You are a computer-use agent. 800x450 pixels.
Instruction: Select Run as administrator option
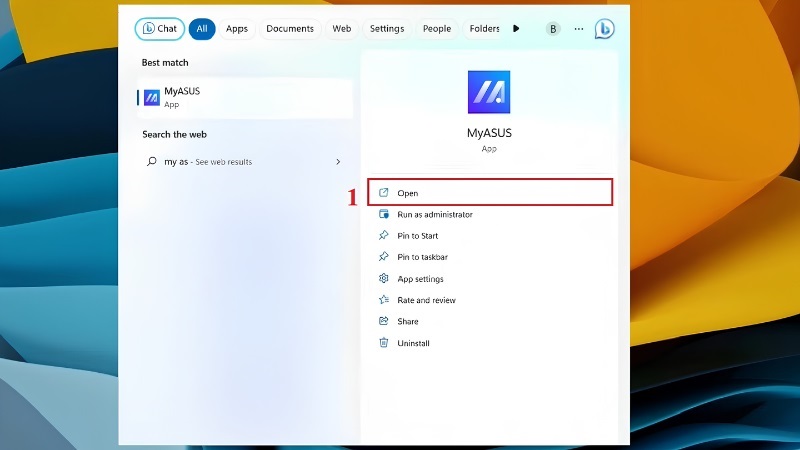[x=435, y=214]
